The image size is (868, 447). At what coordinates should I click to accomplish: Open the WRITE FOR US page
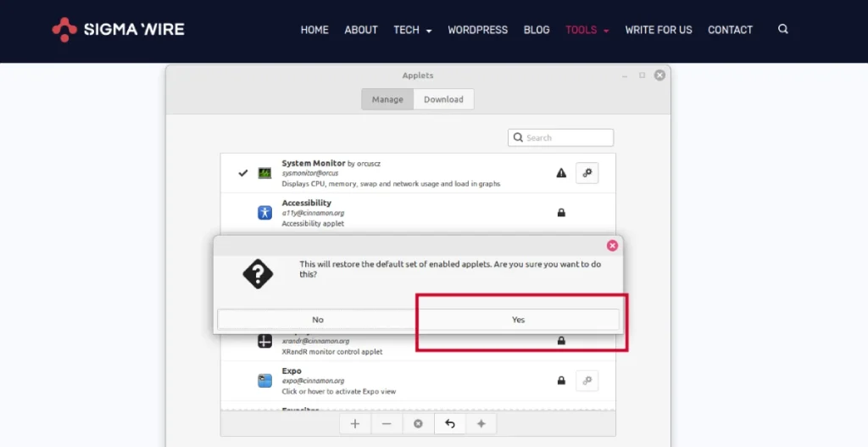click(658, 30)
